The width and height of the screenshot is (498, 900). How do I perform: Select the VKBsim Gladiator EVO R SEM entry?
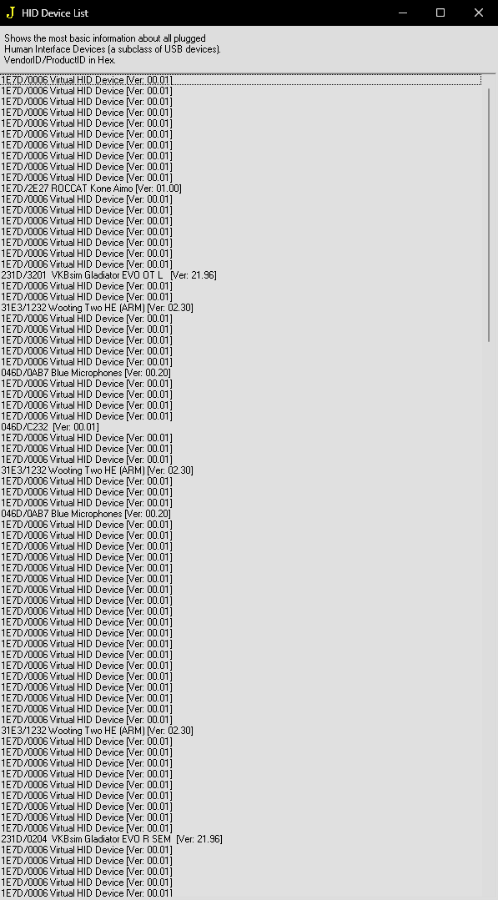click(111, 839)
